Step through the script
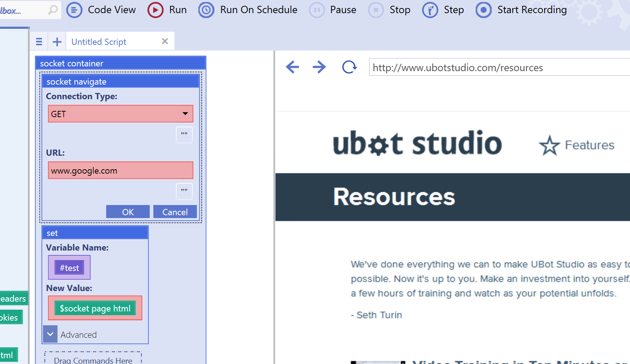630x364 pixels. pyautogui.click(x=443, y=10)
